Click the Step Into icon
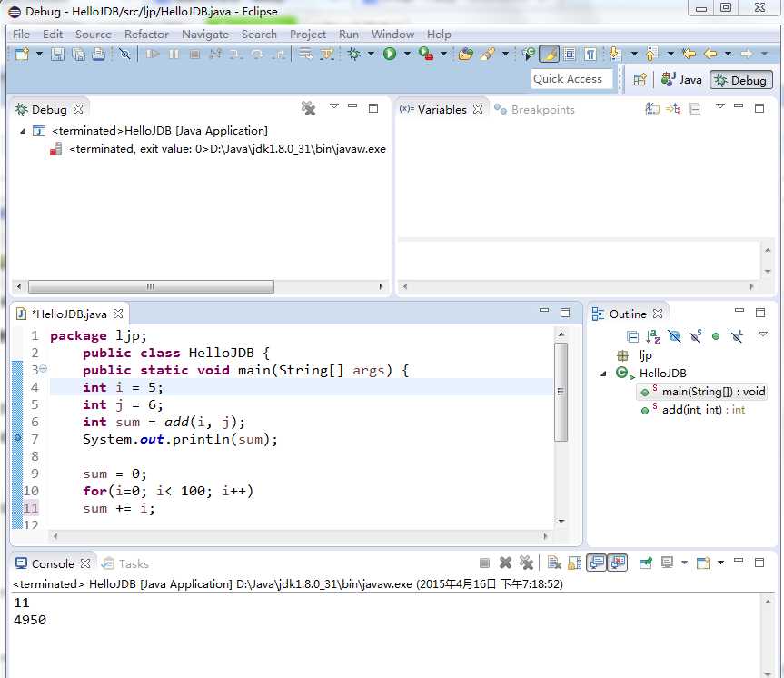Image resolution: width=784 pixels, height=678 pixels. click(x=235, y=54)
